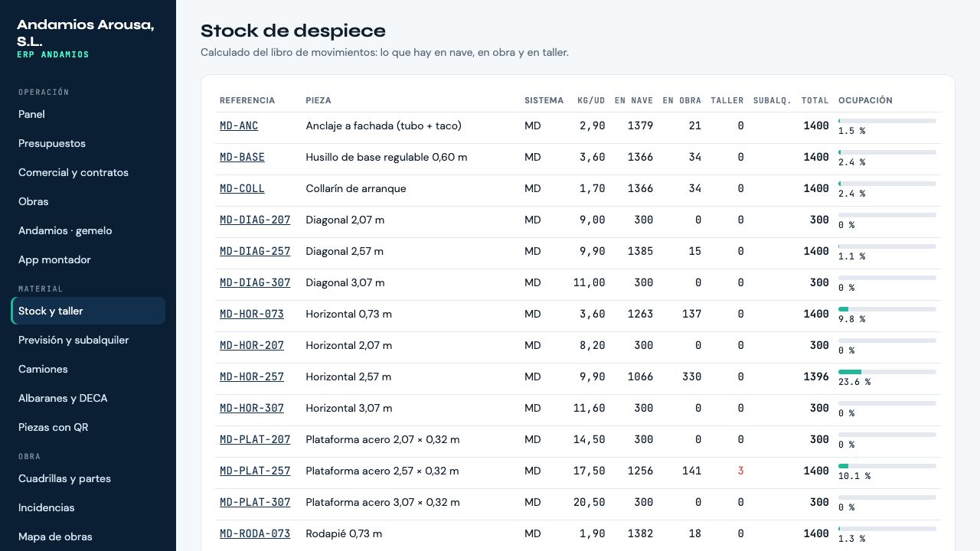Open the MD-BASE reference link
The height and width of the screenshot is (551, 980).
242,157
